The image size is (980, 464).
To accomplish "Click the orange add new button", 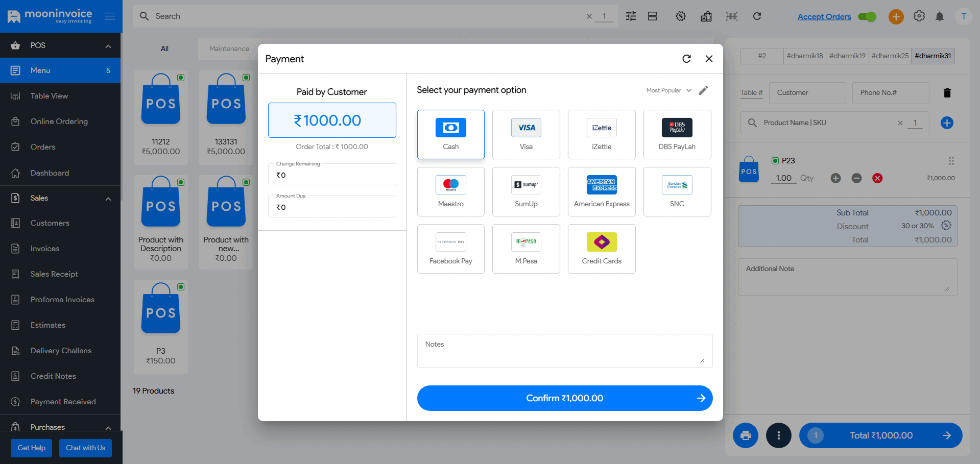I will [x=896, y=17].
